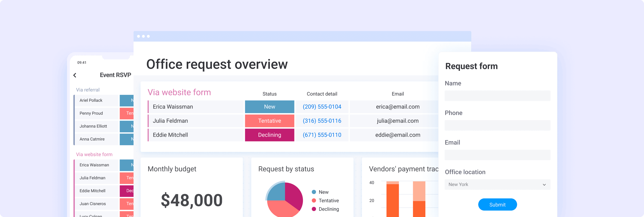Tap the Event RSVP title on phone

tap(115, 75)
